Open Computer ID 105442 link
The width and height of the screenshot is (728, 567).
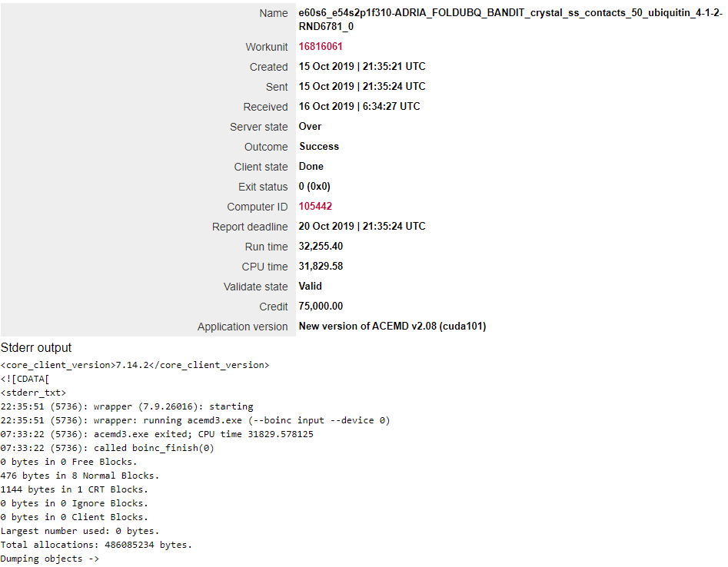[315, 206]
